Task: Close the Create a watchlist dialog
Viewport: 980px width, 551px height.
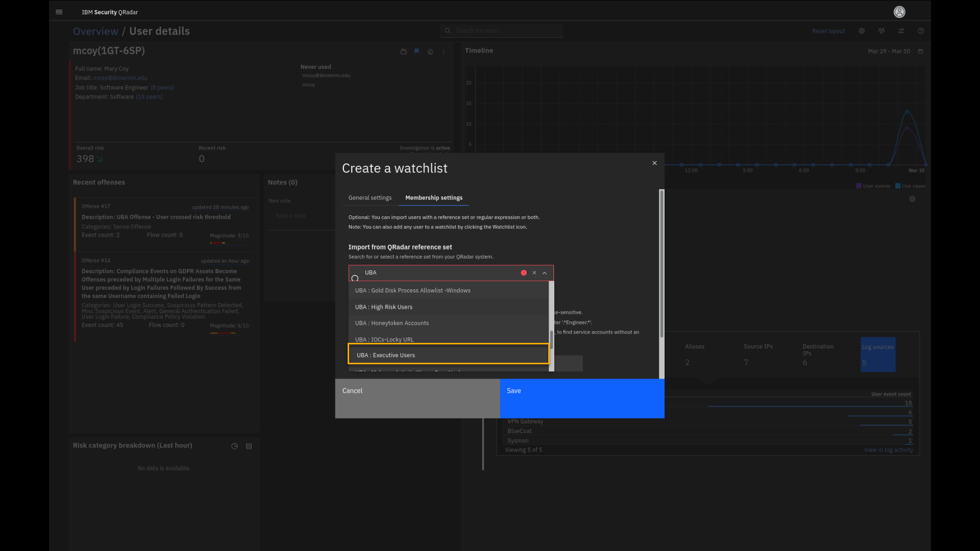Action: 654,163
